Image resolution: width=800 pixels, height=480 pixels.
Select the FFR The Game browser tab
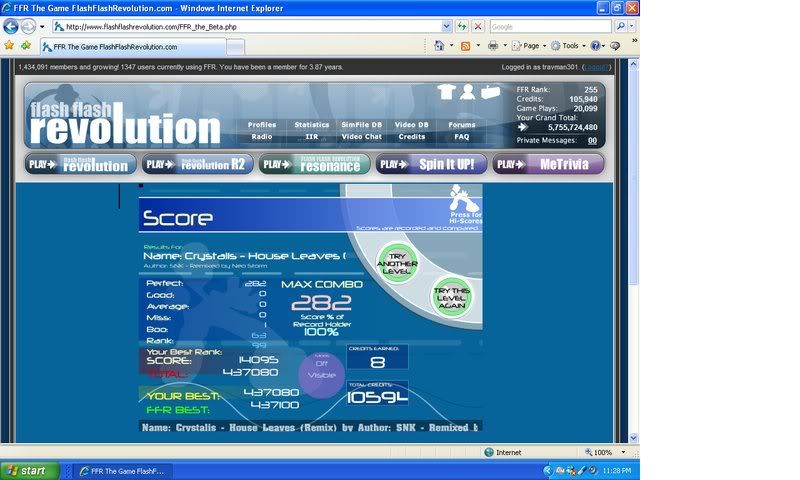[110, 47]
